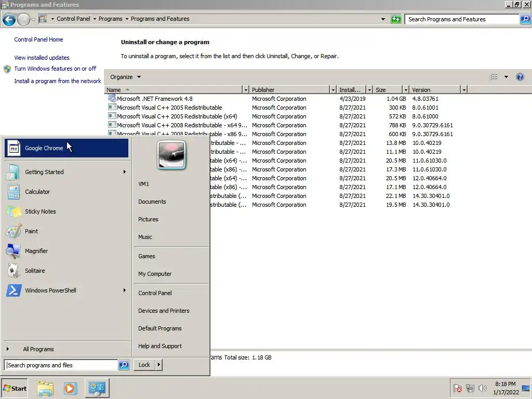Click View installed updates link
The width and height of the screenshot is (532, 399).
point(42,58)
